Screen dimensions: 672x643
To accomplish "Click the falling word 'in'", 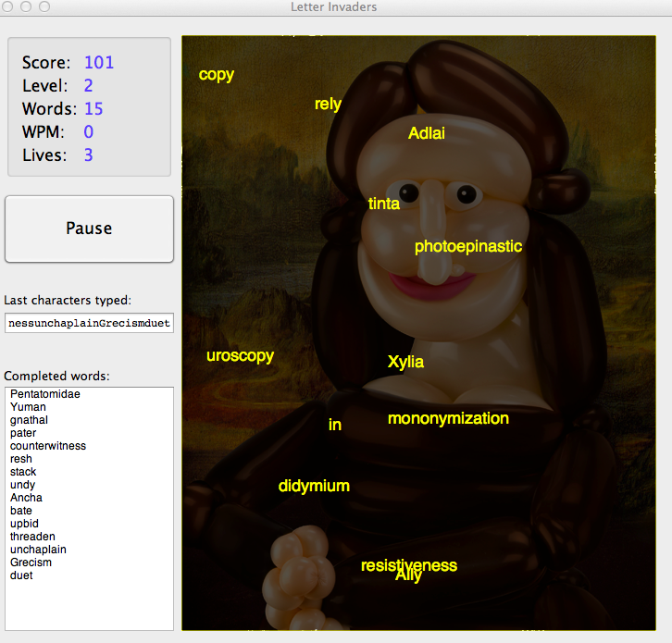I will (x=335, y=425).
